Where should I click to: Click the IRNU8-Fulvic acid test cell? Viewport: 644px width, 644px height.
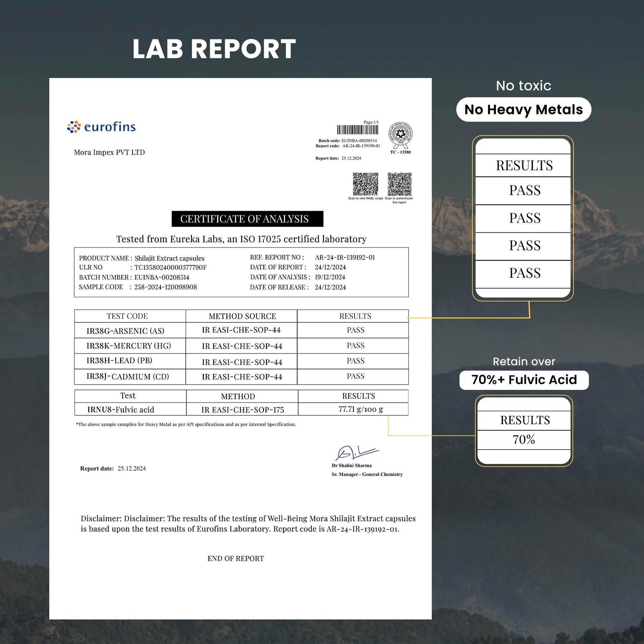[121, 410]
